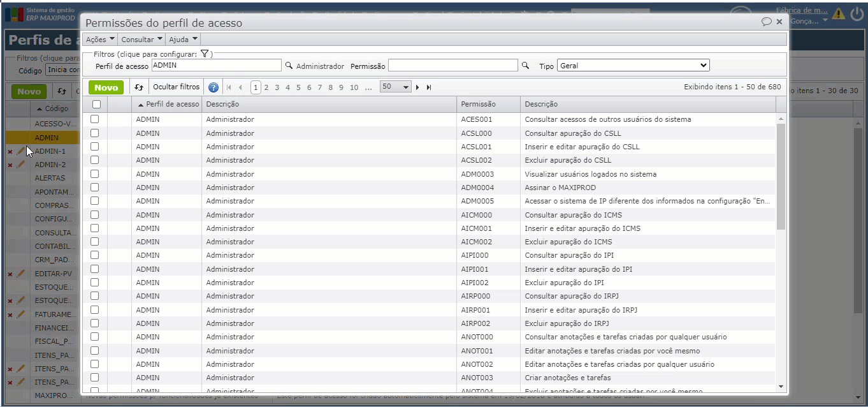
Task: Open the Consultar menu
Action: click(142, 40)
